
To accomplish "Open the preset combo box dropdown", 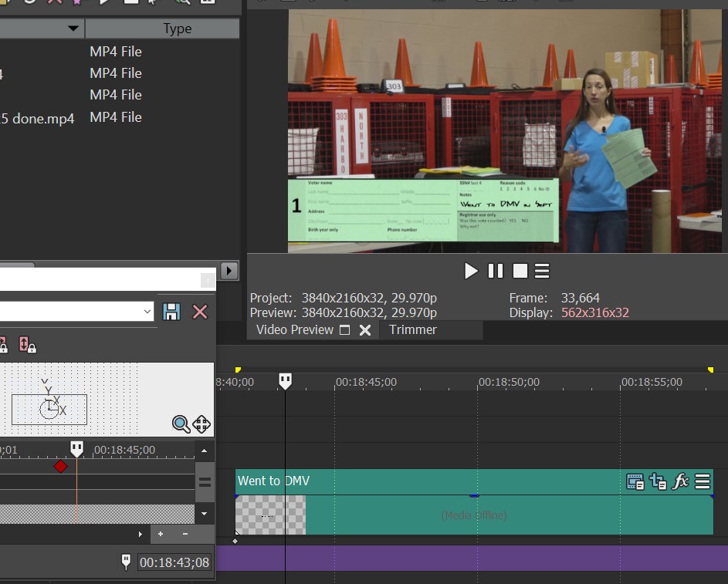I will point(147,312).
